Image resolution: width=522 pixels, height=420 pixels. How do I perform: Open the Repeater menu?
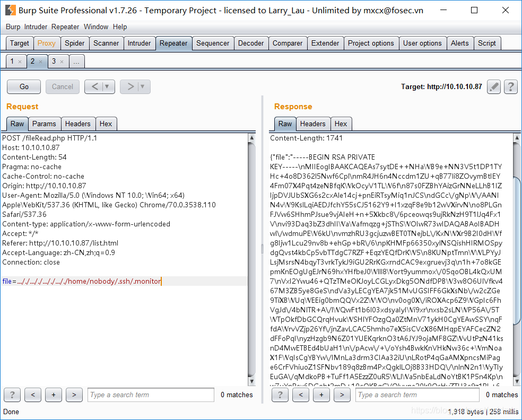tap(65, 27)
